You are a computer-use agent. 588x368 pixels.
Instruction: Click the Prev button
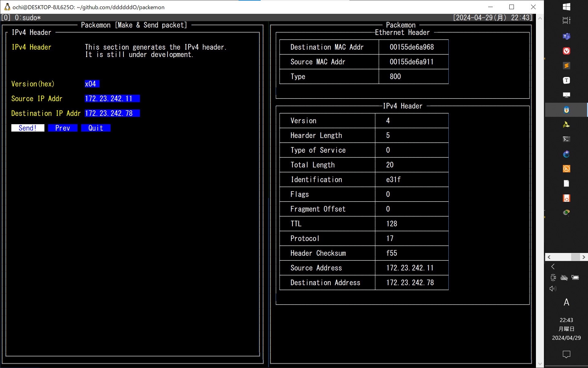(x=62, y=128)
